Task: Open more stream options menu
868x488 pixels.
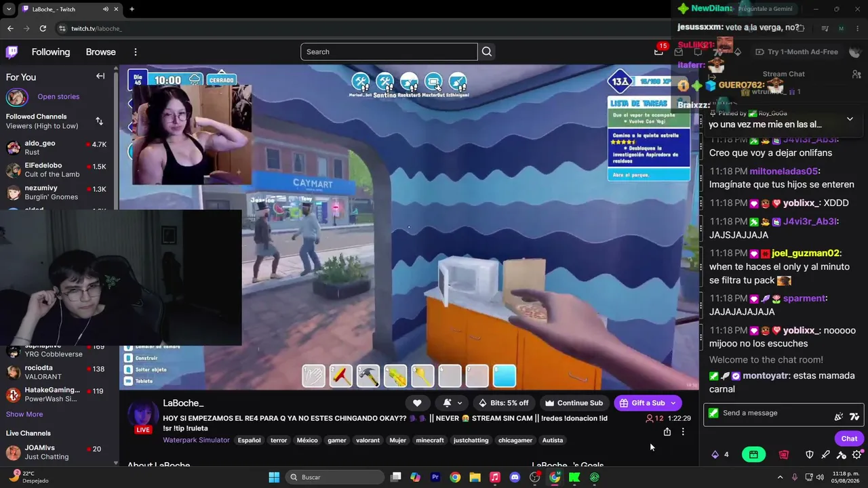Action: (x=683, y=432)
